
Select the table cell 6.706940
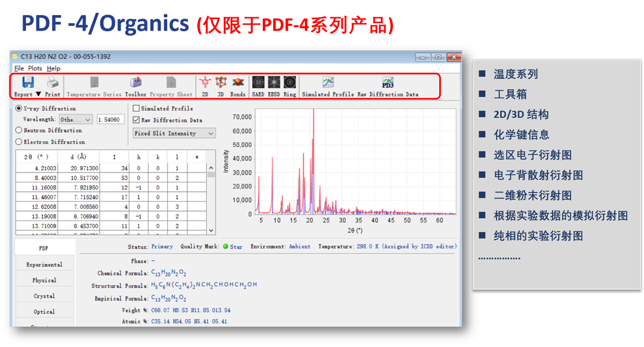79,216
